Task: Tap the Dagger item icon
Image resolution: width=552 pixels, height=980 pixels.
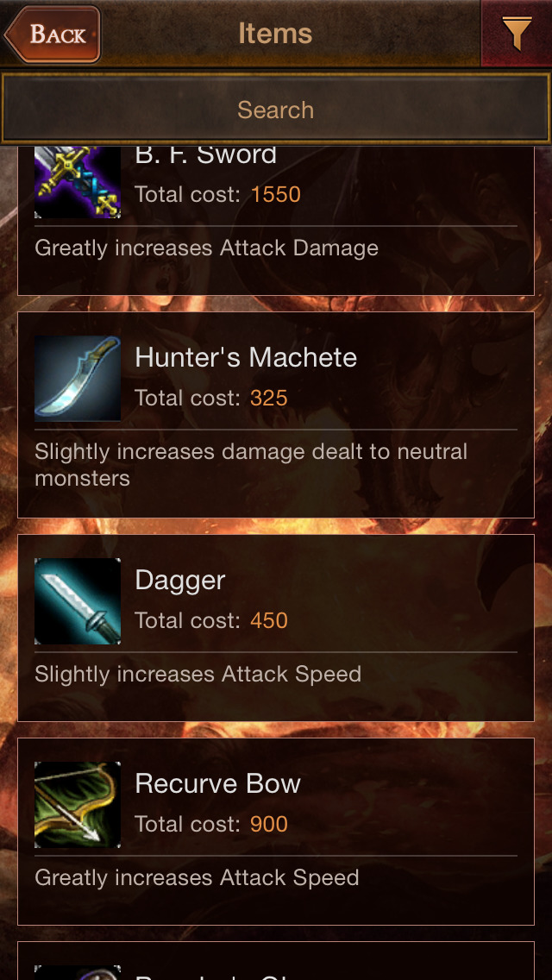Action: click(78, 601)
